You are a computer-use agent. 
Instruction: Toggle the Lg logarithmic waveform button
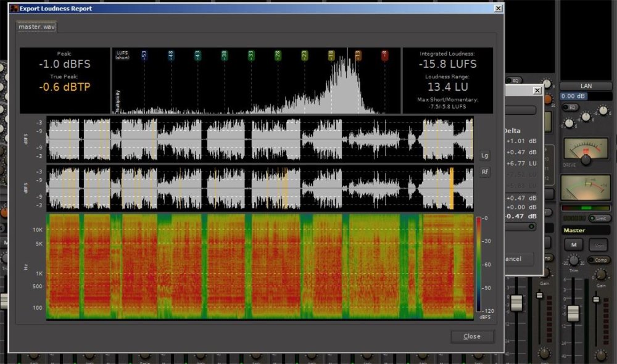click(x=484, y=155)
